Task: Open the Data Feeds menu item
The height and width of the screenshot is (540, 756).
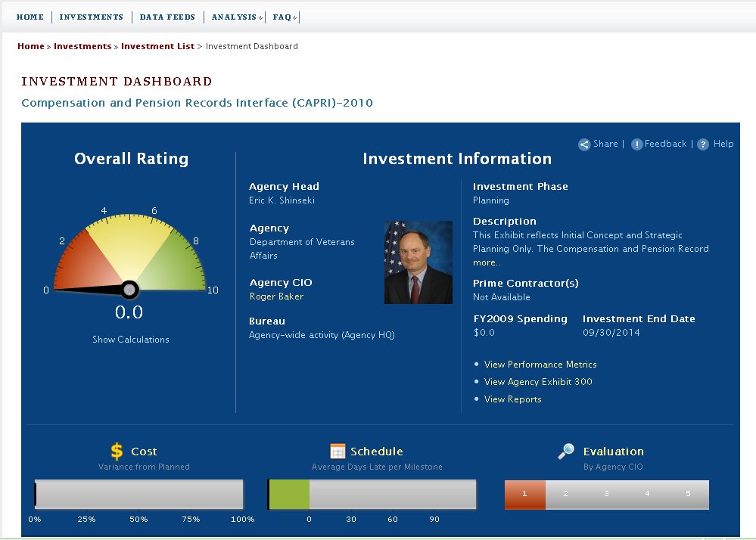Action: [x=167, y=17]
